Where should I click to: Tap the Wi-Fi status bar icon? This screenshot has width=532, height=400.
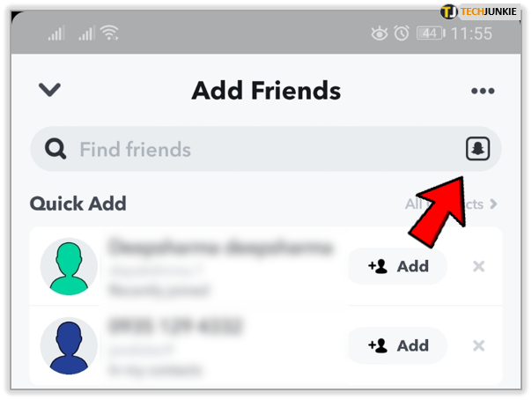click(109, 33)
